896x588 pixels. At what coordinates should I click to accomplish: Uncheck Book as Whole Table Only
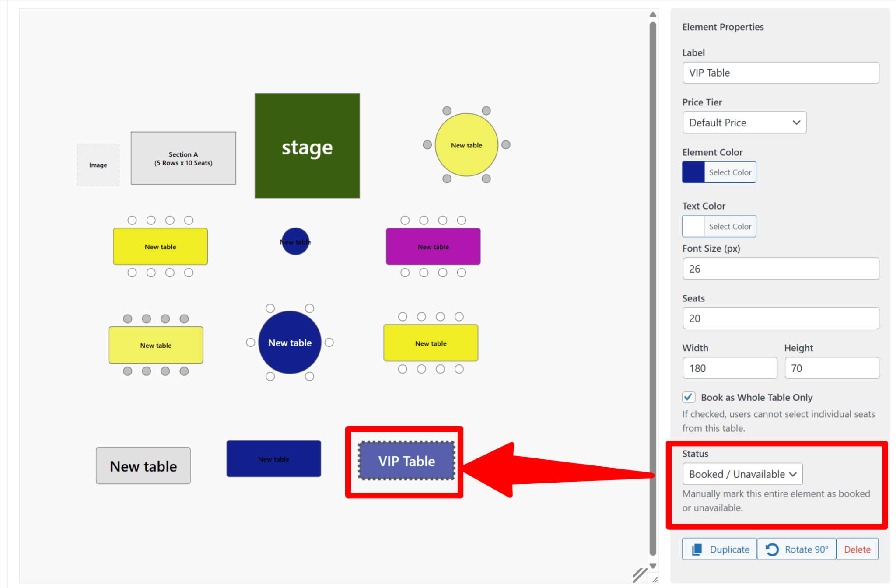[688, 397]
